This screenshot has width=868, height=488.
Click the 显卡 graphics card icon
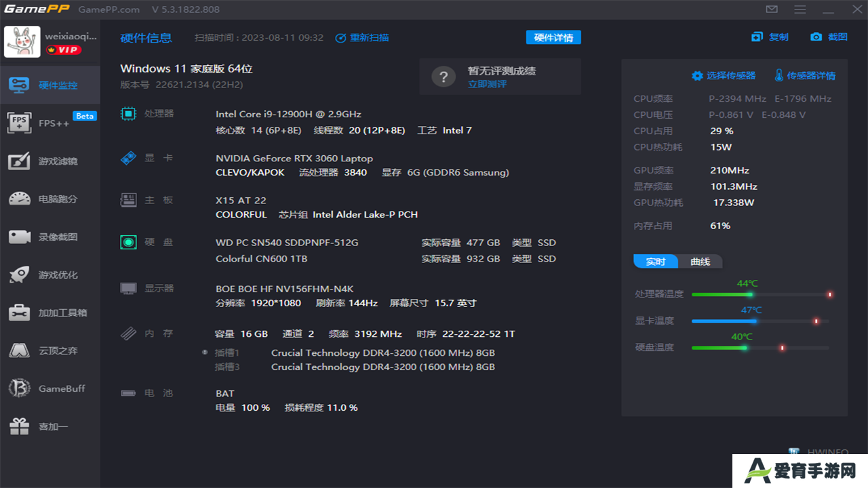click(x=128, y=158)
